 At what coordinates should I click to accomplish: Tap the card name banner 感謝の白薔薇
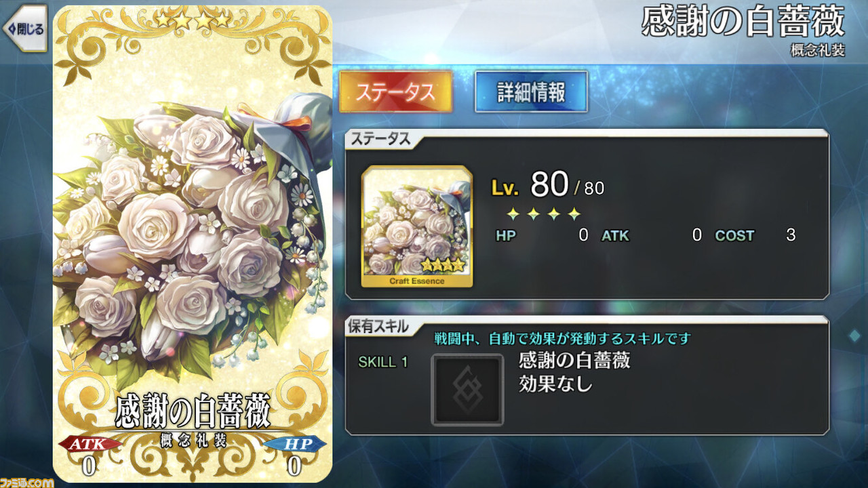tap(193, 411)
